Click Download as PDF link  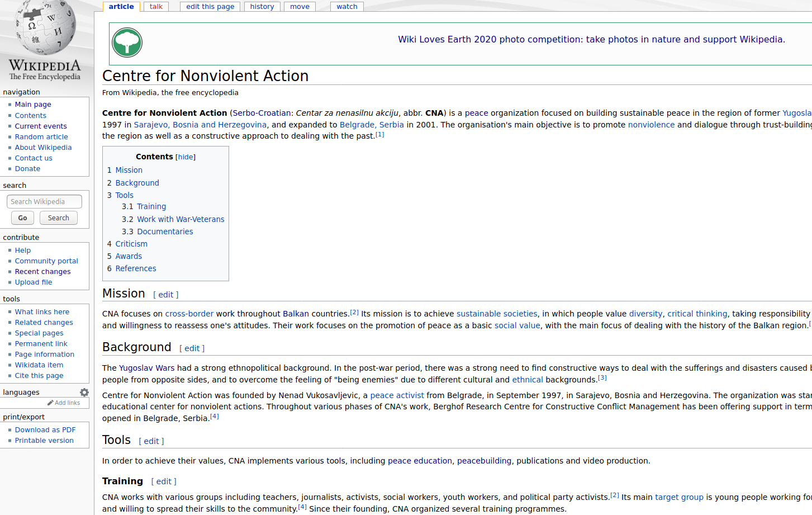45,430
